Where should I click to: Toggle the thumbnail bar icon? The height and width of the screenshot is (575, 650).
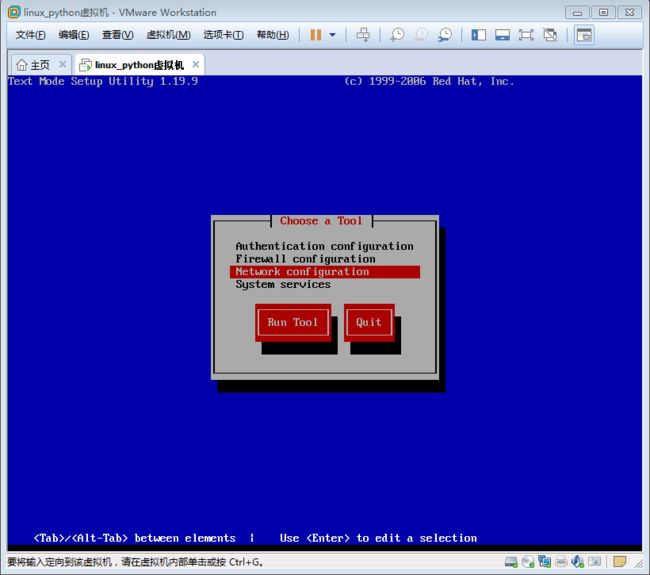click(x=502, y=35)
